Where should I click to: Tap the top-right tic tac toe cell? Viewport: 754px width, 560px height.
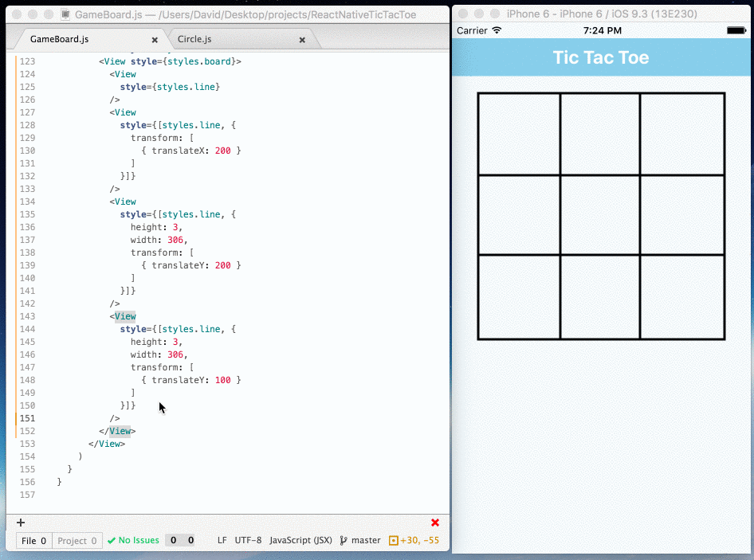coord(682,134)
